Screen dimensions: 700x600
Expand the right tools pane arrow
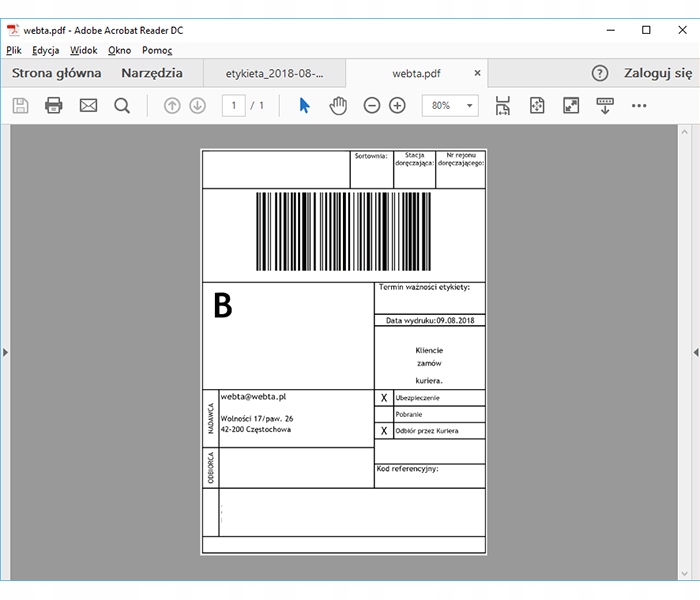tap(696, 352)
